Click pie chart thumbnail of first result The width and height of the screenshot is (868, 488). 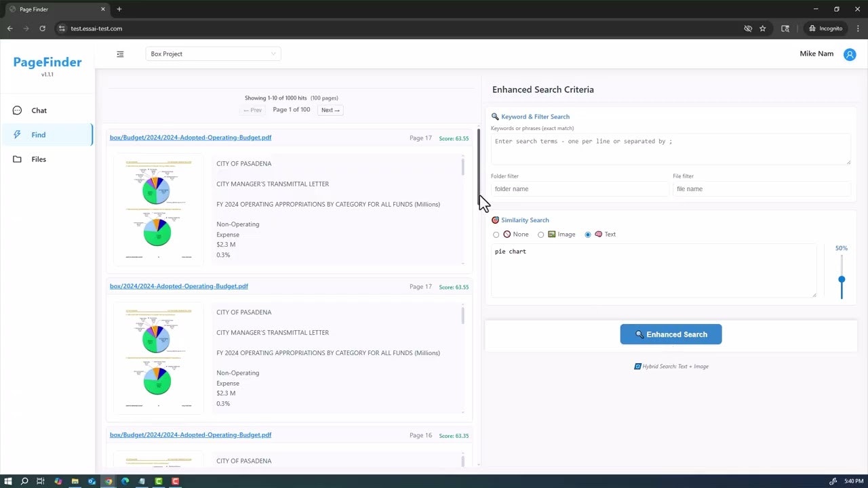pyautogui.click(x=158, y=208)
